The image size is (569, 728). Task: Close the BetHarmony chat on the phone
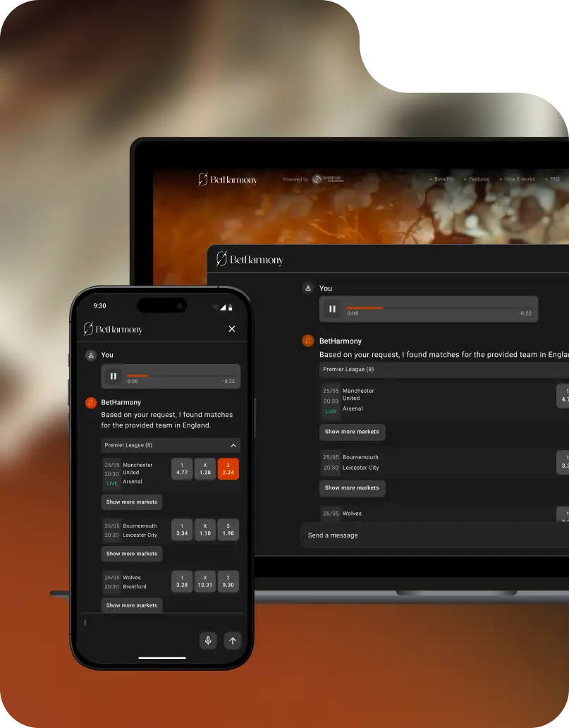pyautogui.click(x=232, y=329)
